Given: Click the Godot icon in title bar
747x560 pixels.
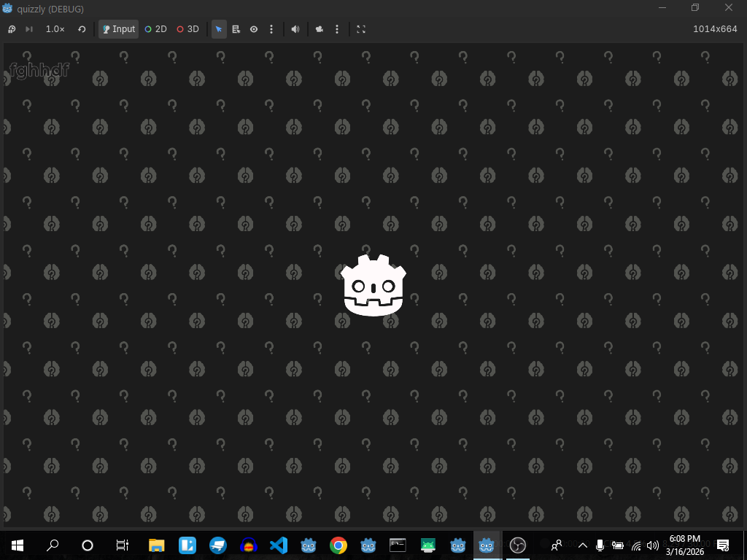Looking at the screenshot, I should coord(7,8).
